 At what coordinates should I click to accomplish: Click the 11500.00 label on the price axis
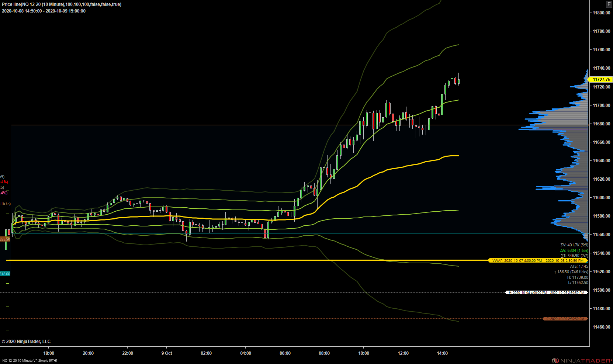point(601,290)
